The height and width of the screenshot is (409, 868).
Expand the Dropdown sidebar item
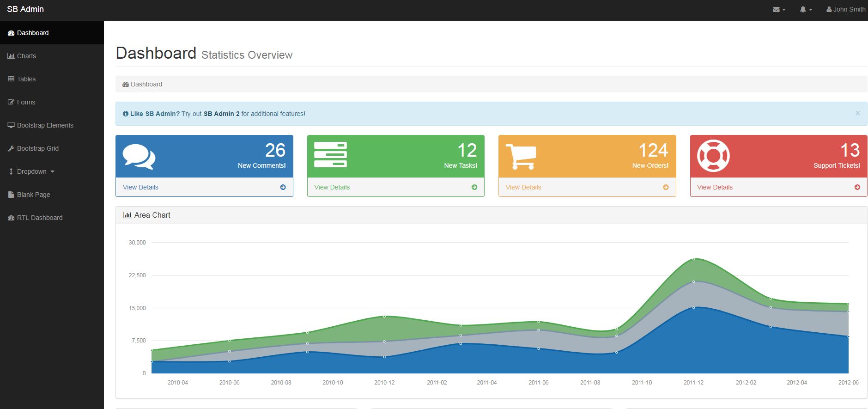point(31,171)
